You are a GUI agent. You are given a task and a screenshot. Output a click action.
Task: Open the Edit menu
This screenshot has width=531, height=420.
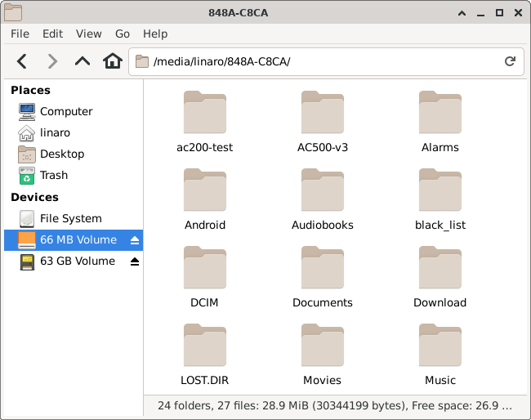52,34
